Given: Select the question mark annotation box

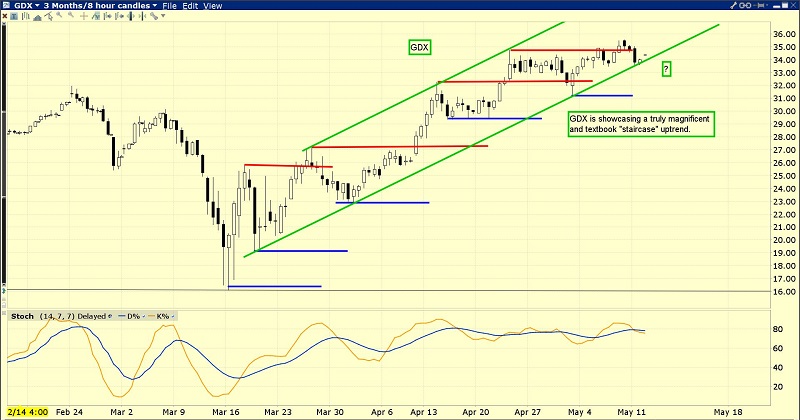Looking at the screenshot, I should (x=666, y=69).
